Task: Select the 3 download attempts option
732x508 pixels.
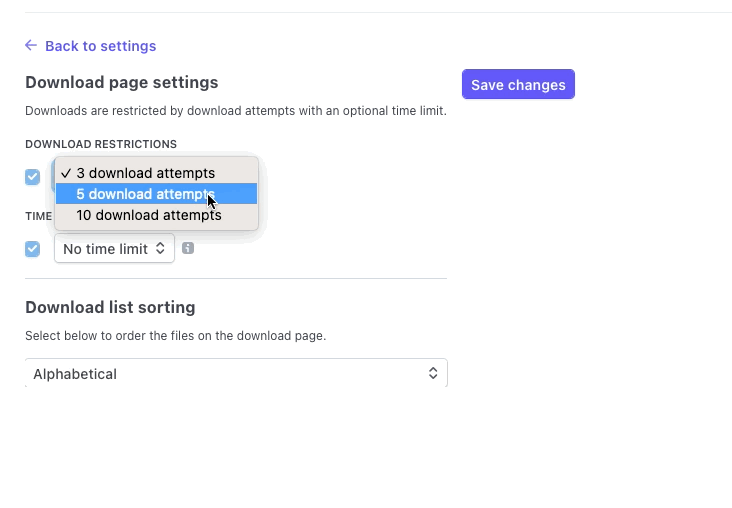Action: [x=146, y=173]
